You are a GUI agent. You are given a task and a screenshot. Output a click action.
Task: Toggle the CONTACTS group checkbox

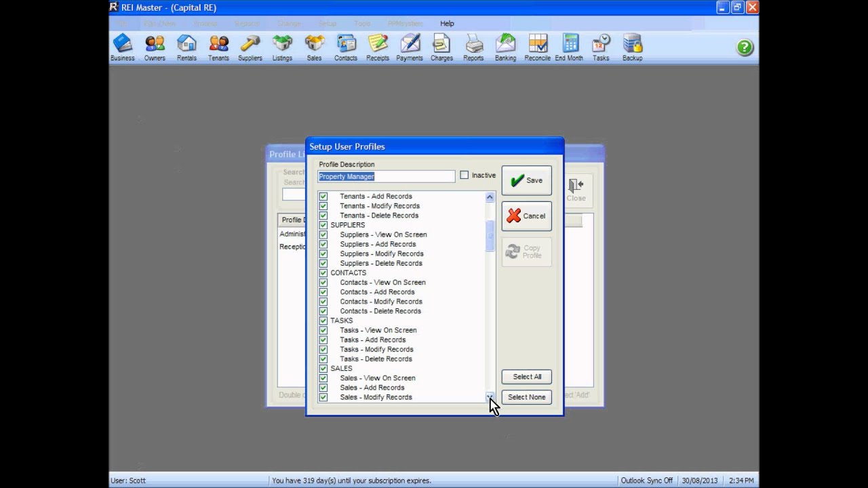[x=323, y=272]
